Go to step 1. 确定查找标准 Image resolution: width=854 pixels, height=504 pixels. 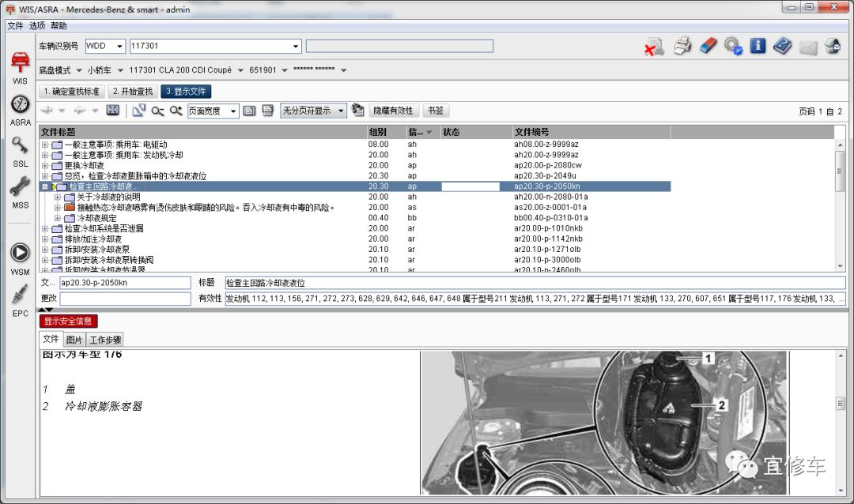click(72, 92)
